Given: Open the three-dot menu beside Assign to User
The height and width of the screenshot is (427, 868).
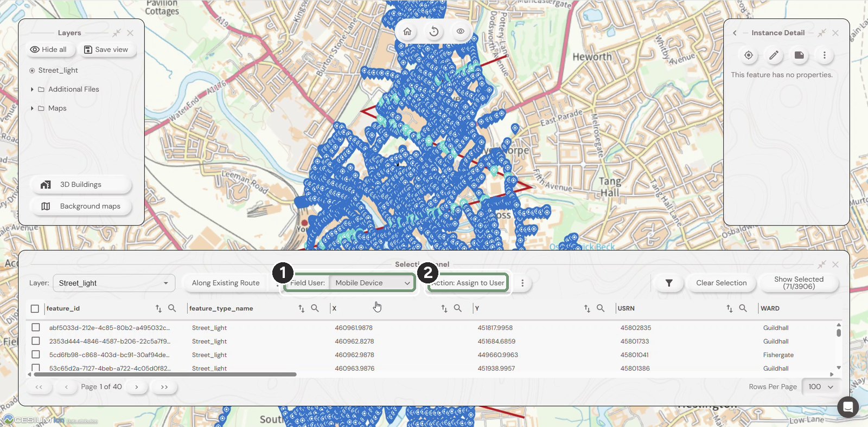Looking at the screenshot, I should 522,283.
